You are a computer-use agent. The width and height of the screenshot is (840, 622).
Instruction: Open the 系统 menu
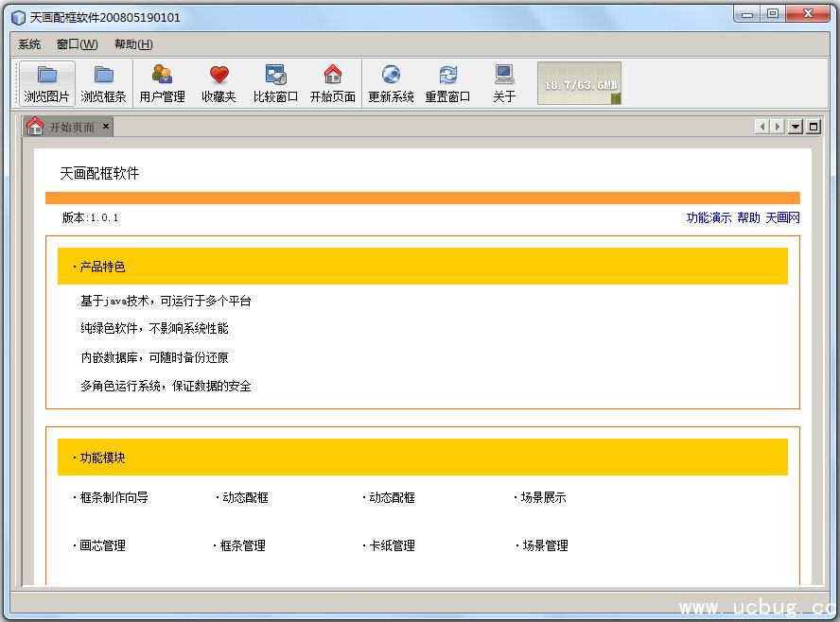click(x=29, y=44)
